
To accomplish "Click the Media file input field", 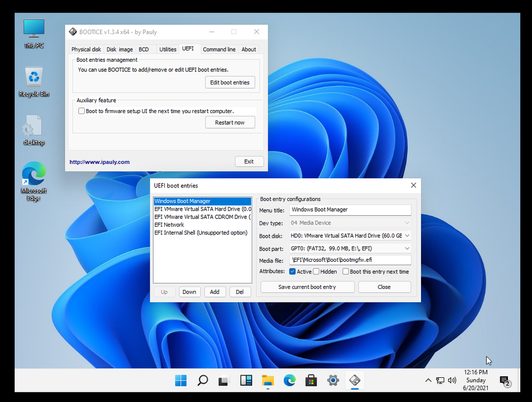I will pos(350,260).
